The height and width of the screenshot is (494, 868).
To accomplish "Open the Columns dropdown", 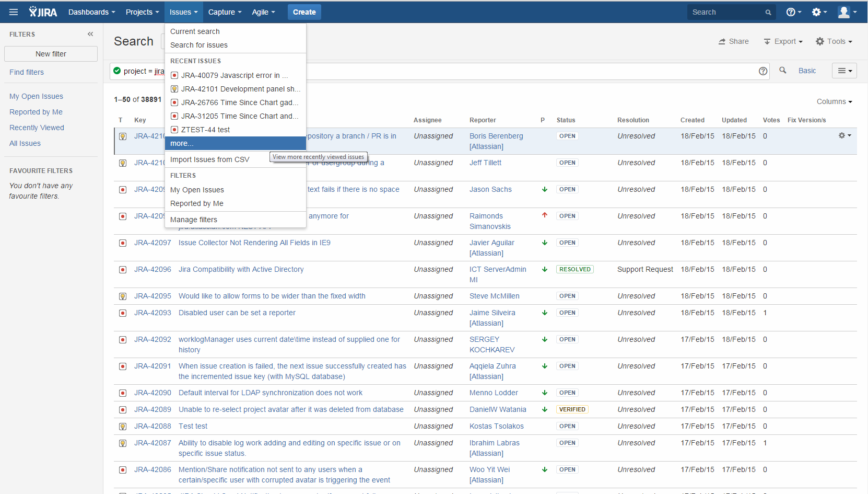I will (x=834, y=101).
